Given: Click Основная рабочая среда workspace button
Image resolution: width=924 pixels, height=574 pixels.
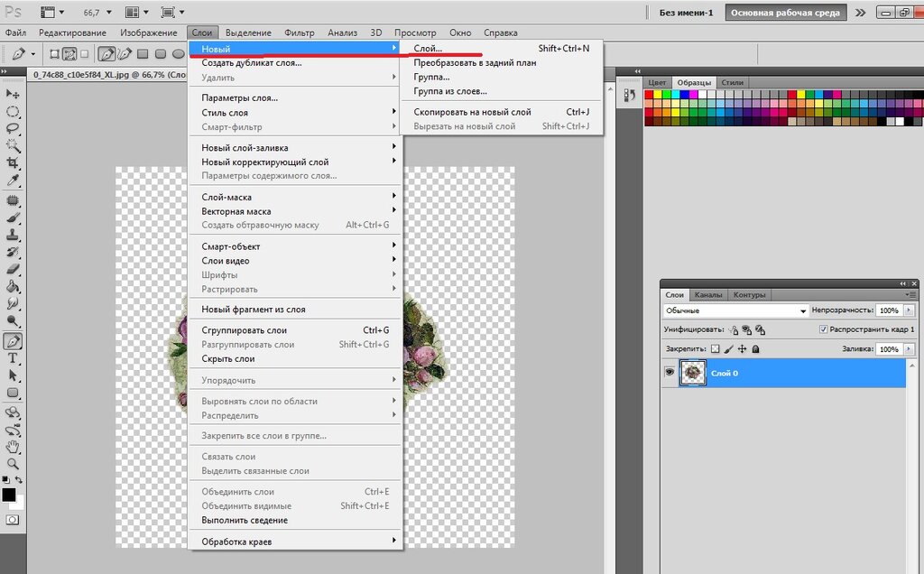Looking at the screenshot, I should pyautogui.click(x=786, y=13).
